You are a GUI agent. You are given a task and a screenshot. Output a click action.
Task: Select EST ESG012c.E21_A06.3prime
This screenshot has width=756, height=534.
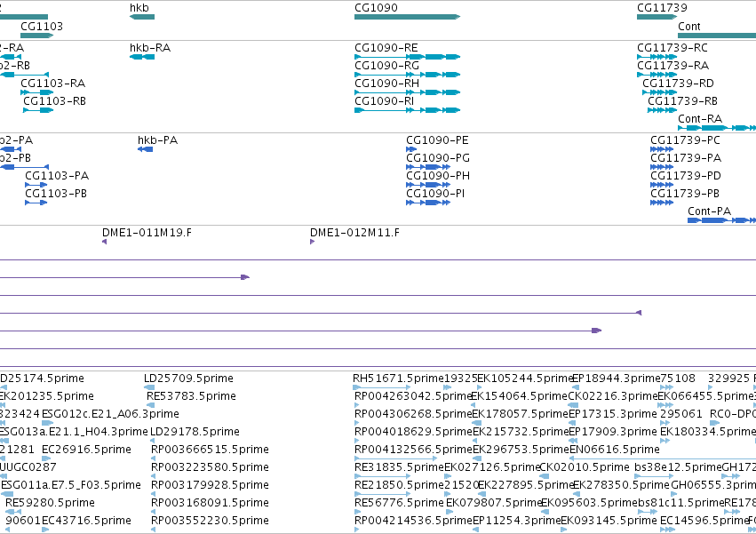point(47,424)
